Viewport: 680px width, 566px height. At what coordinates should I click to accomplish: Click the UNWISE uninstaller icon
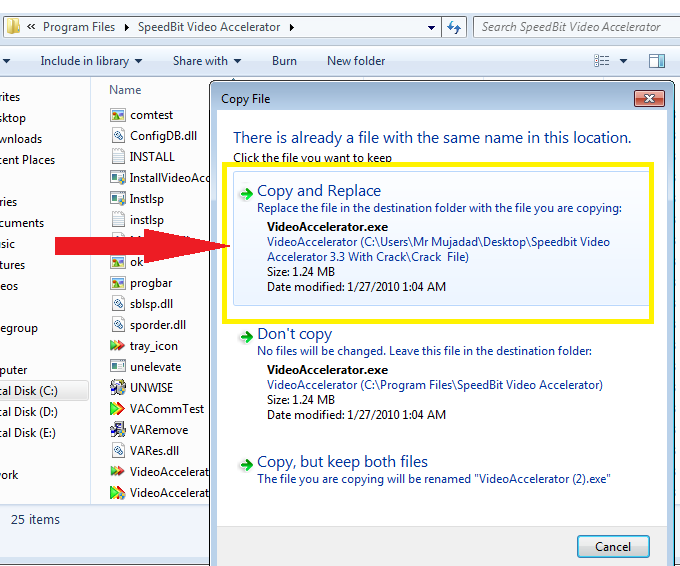click(118, 387)
